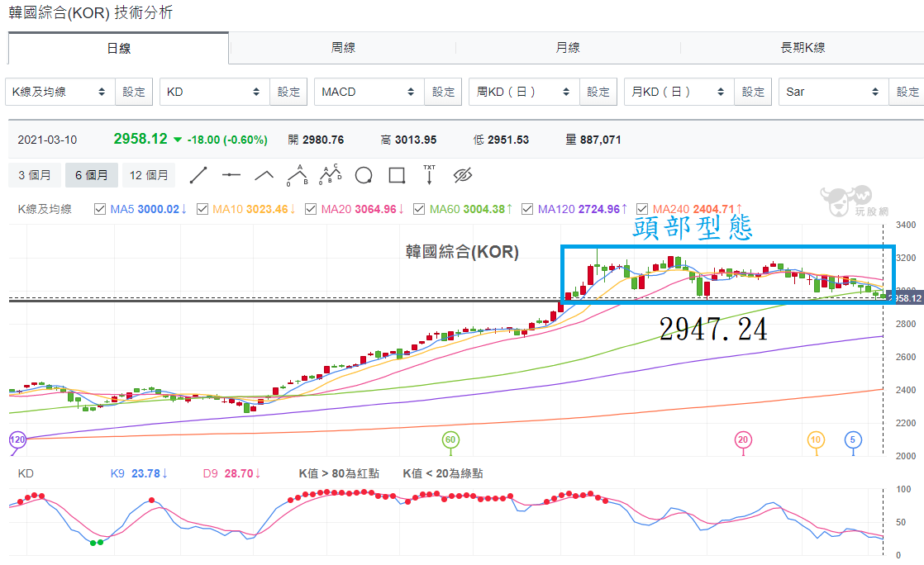Click the MA240 2404.71 value label
Image resolution: width=924 pixels, height=565 pixels.
697,209
